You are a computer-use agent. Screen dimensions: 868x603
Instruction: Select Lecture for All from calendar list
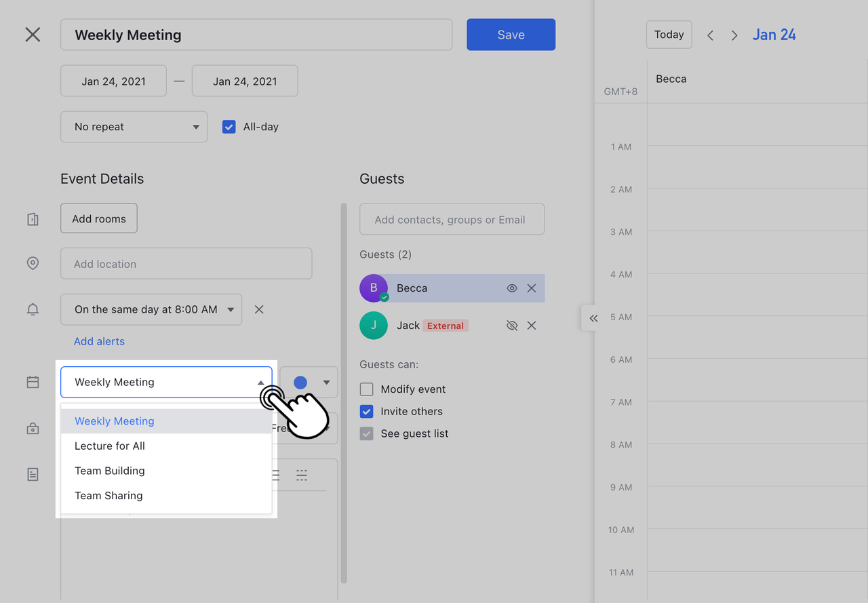110,446
